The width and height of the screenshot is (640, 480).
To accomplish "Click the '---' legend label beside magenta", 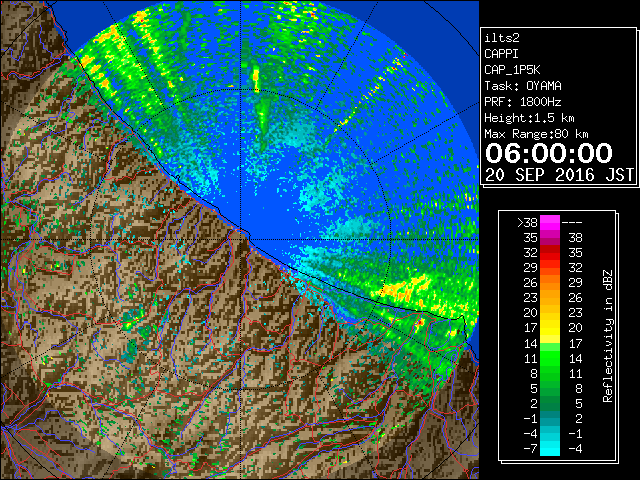I will click(x=572, y=222).
